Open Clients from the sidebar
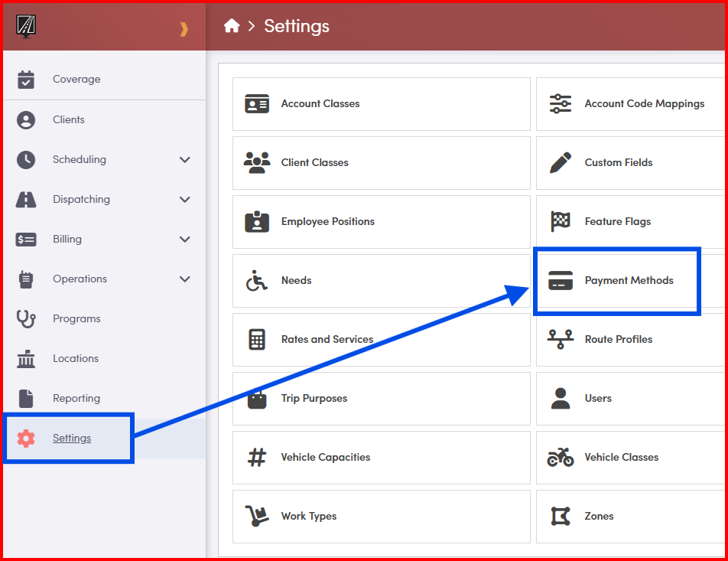The height and width of the screenshot is (561, 728). [69, 120]
